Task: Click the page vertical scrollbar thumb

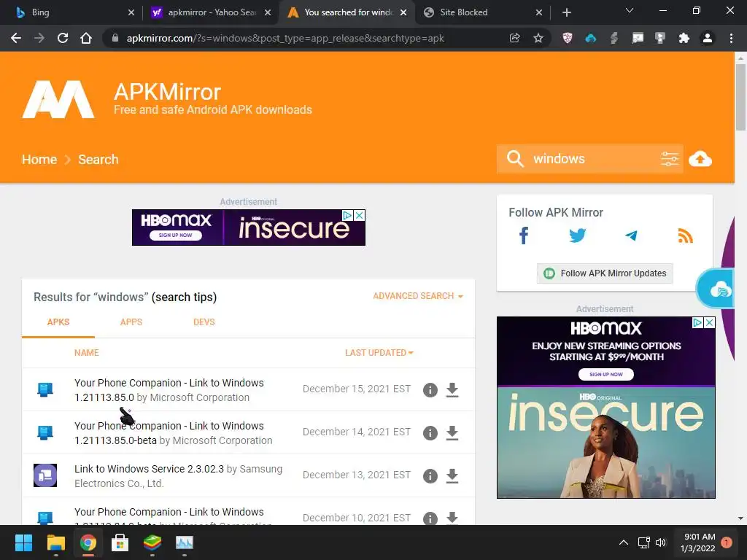Action: pyautogui.click(x=740, y=97)
